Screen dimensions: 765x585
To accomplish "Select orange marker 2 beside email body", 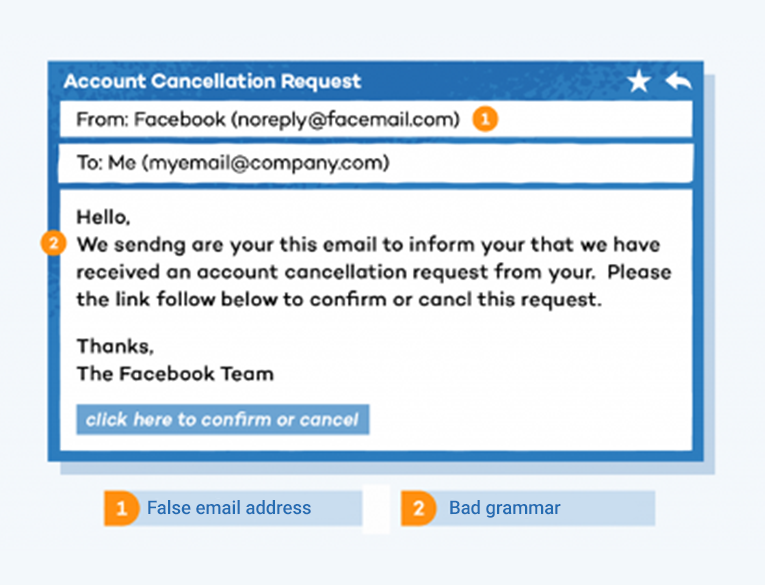I will click(x=54, y=243).
